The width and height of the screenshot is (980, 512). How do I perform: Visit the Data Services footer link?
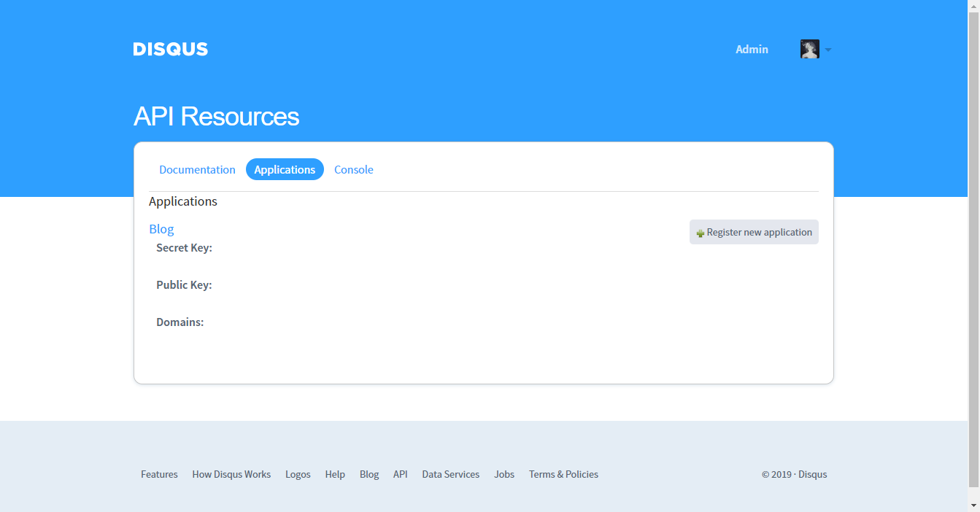[x=450, y=474]
